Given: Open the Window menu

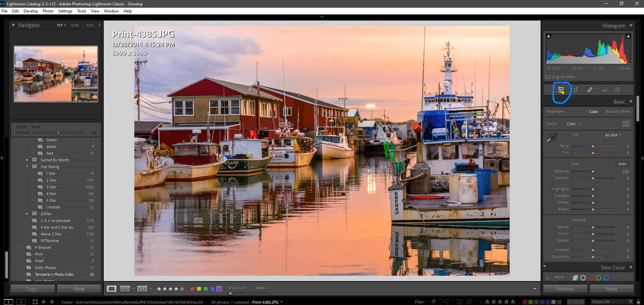Looking at the screenshot, I should [111, 11].
